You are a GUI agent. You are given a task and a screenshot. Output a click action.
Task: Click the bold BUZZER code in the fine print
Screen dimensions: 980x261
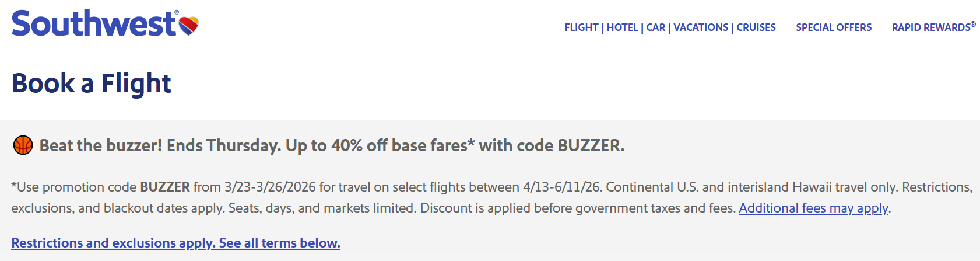pos(165,187)
